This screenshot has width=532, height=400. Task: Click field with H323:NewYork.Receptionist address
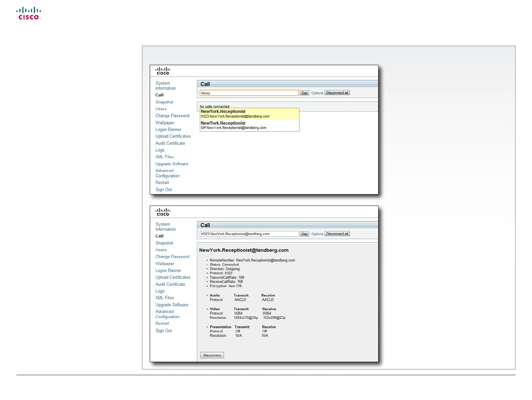tap(249, 234)
